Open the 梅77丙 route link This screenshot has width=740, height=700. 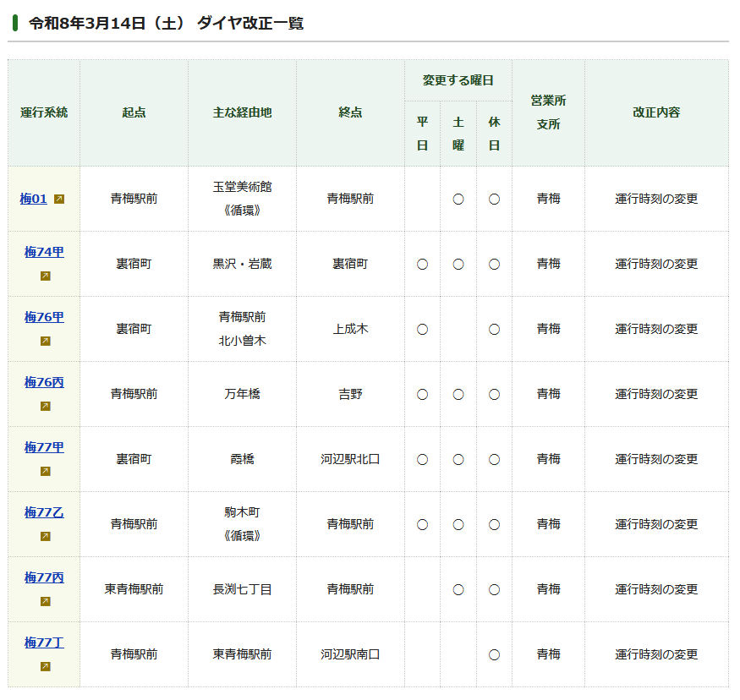44,577
